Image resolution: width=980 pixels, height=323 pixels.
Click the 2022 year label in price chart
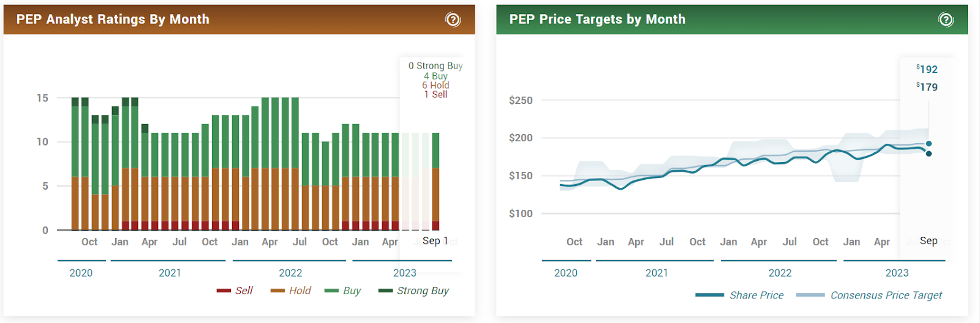coord(780,273)
